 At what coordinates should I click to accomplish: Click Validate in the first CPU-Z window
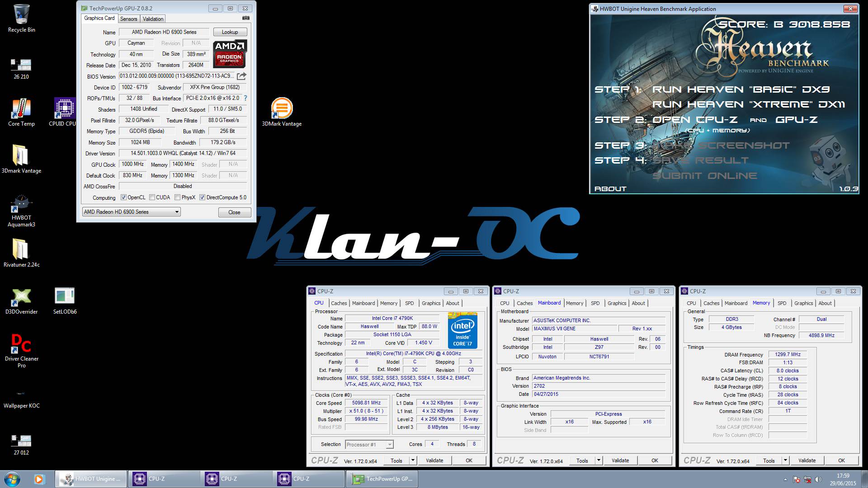pos(434,460)
